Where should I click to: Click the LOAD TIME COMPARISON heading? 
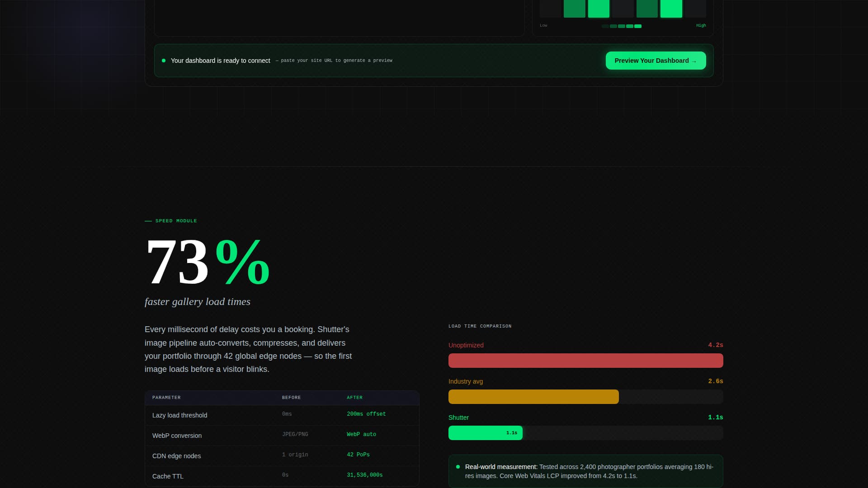click(x=480, y=326)
